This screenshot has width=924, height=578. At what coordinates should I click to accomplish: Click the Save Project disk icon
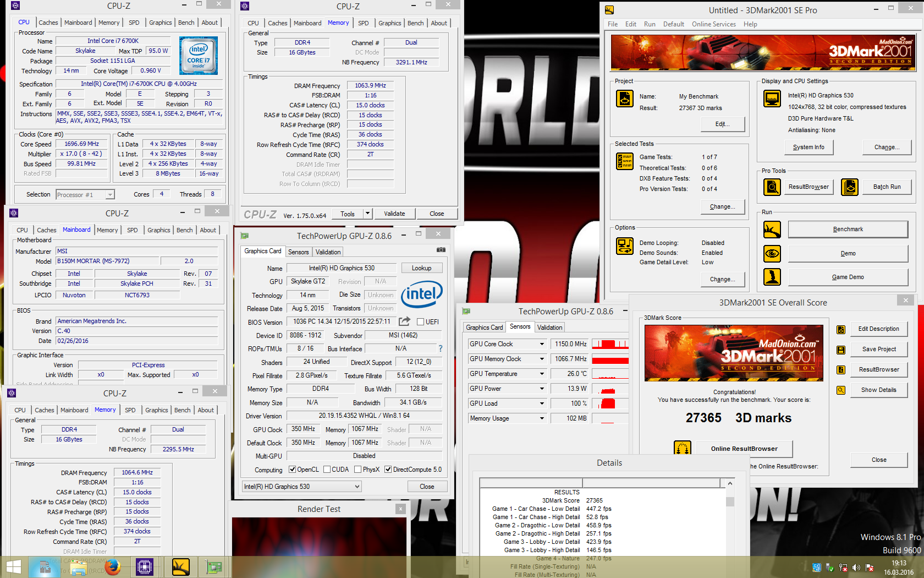[841, 350]
